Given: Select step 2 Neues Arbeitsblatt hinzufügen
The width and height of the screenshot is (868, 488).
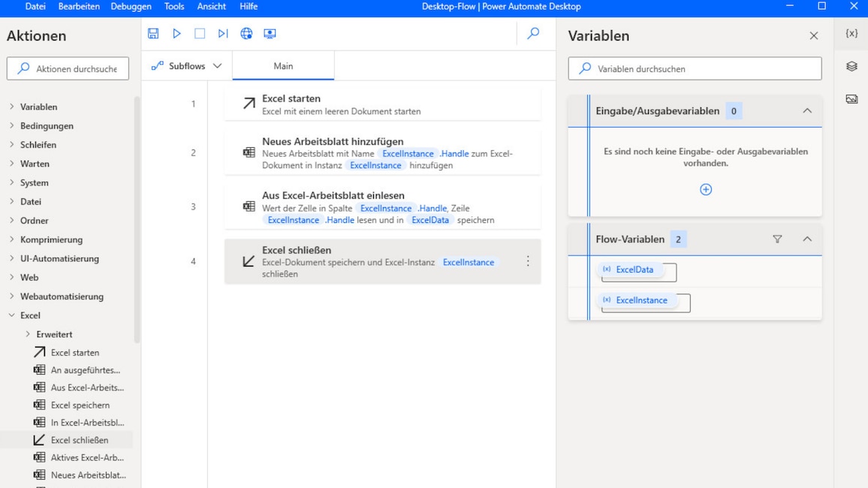Looking at the screenshot, I should point(382,152).
